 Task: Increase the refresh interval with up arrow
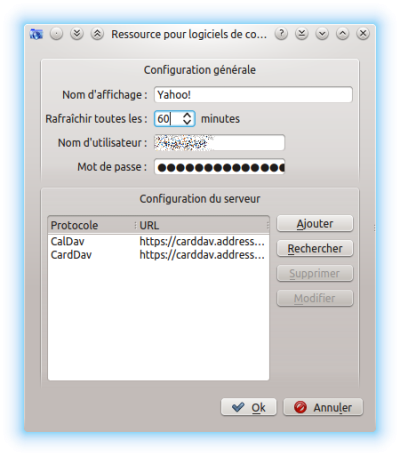tap(187, 115)
